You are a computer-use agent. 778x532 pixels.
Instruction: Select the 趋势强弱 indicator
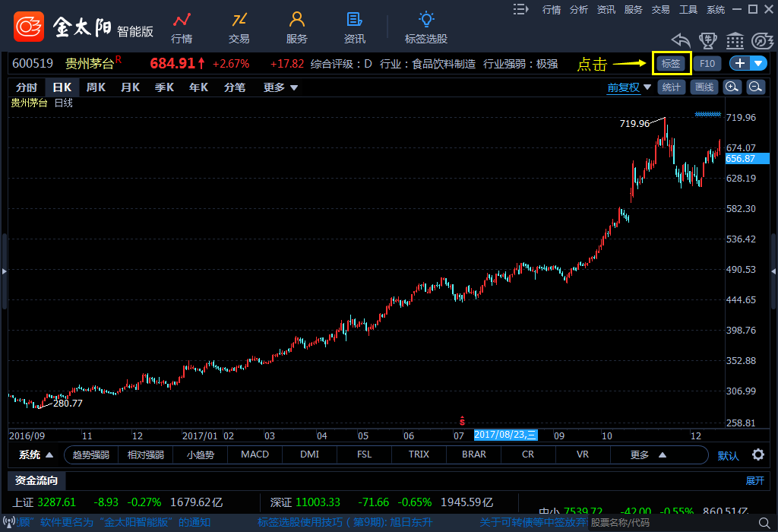[x=91, y=454]
